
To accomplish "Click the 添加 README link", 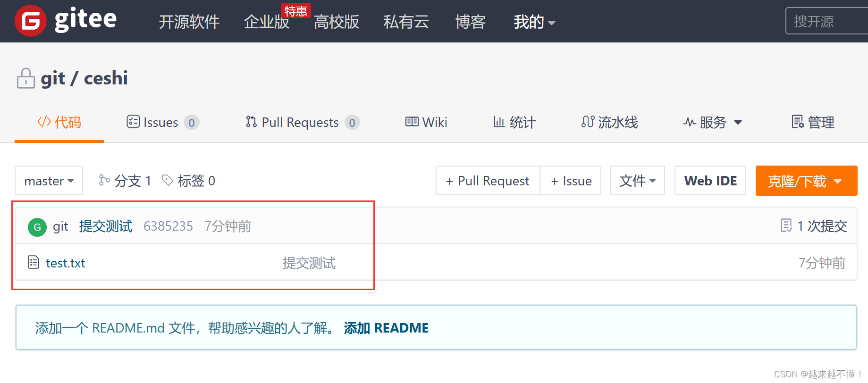I will (386, 328).
